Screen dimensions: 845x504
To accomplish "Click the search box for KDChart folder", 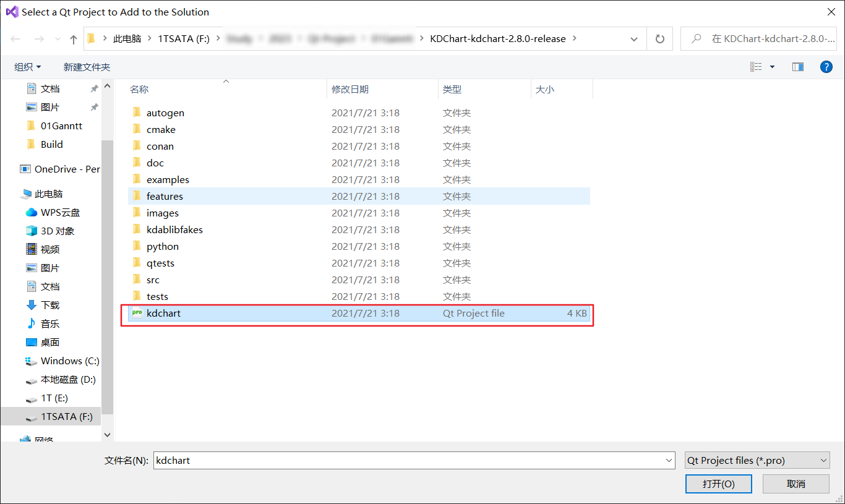I will tap(760, 38).
